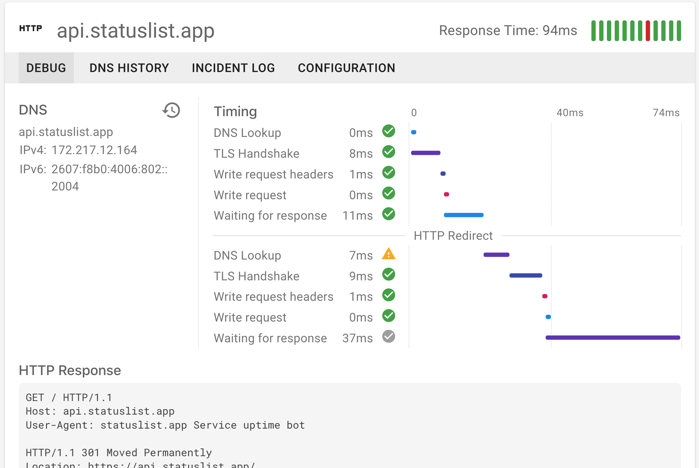Viewport: 699px width, 468px height.
Task: Click the DNS section heading
Action: 33,110
